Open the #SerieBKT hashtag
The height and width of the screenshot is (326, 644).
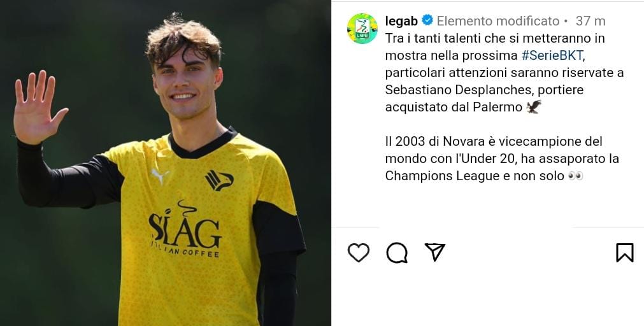(552, 55)
